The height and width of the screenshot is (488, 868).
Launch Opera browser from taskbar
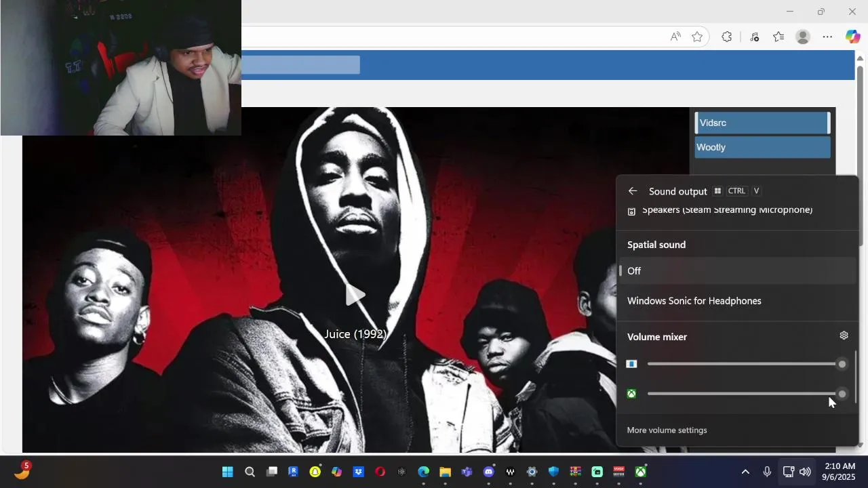[380, 472]
